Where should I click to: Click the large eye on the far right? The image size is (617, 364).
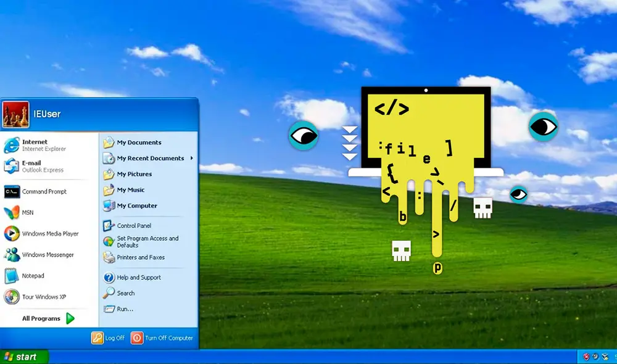(x=544, y=127)
